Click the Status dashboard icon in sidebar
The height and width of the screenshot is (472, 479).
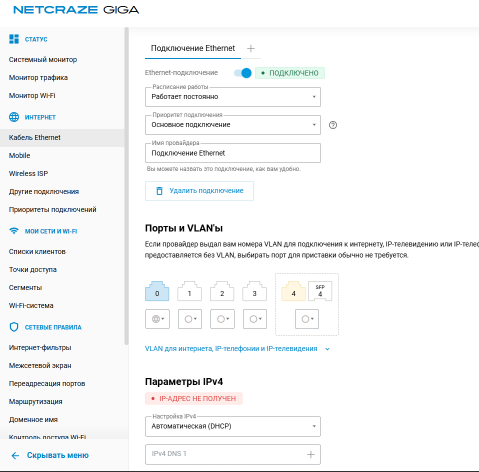tap(14, 39)
